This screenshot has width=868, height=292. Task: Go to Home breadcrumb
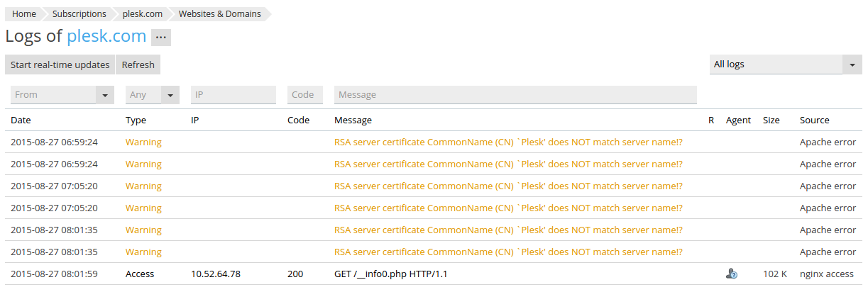pyautogui.click(x=24, y=13)
